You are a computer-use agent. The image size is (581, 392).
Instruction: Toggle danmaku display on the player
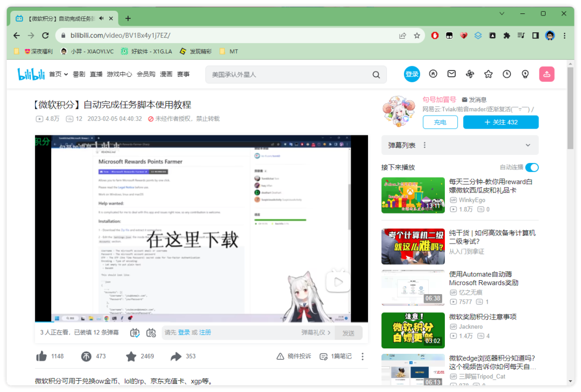(x=135, y=333)
